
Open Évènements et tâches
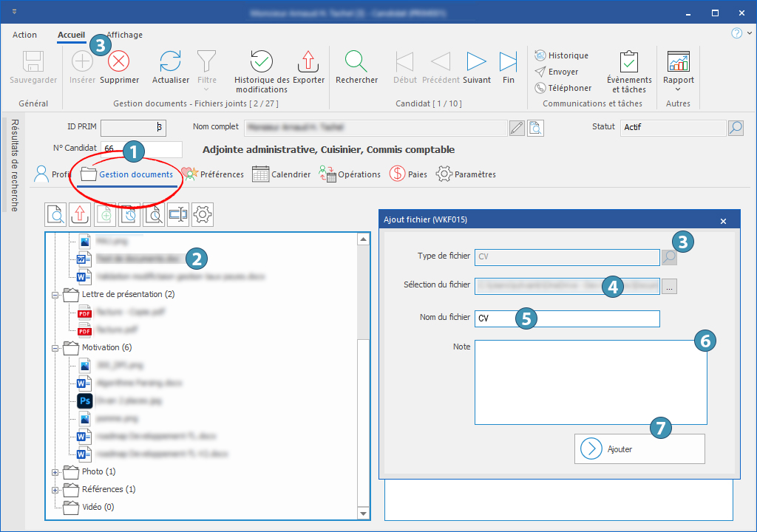point(629,62)
